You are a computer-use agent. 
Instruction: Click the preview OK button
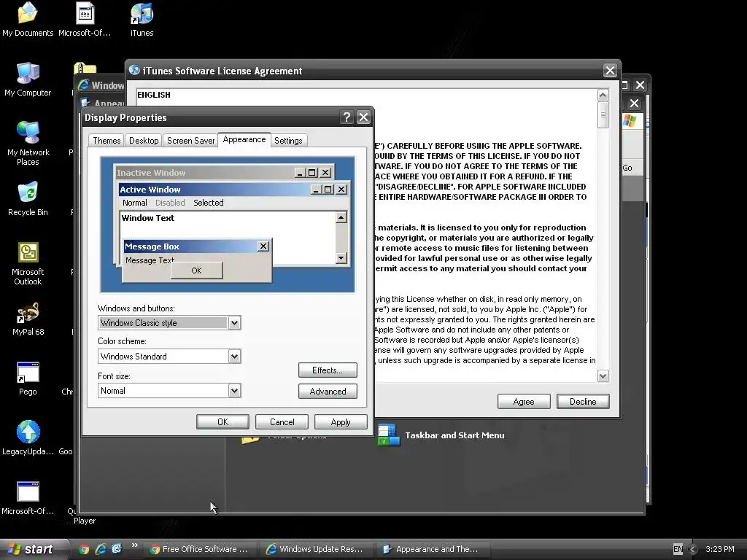point(196,271)
